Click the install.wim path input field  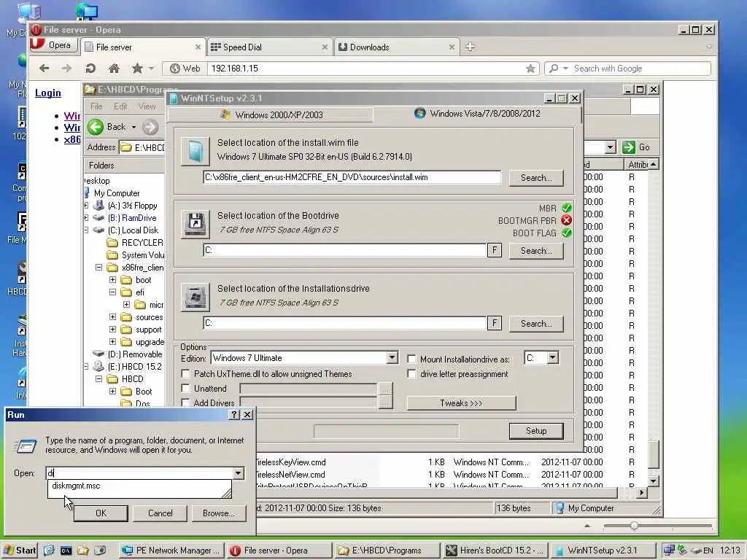click(352, 177)
